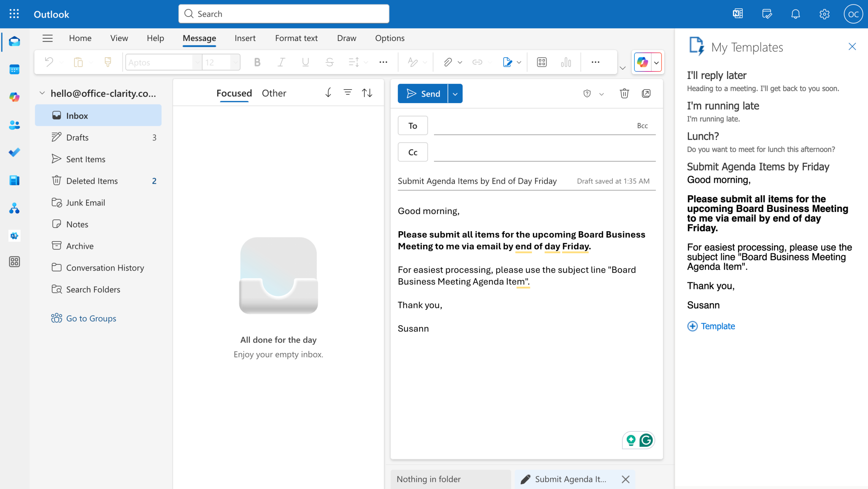Viewport: 868px width, 489px height.
Task: Open the font size dropdown
Action: (235, 62)
